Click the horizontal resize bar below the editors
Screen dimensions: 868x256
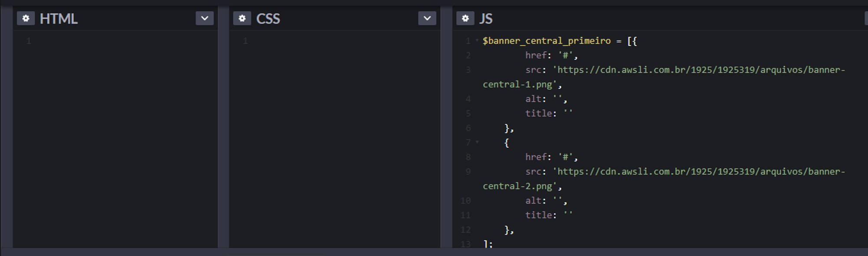tap(434, 252)
